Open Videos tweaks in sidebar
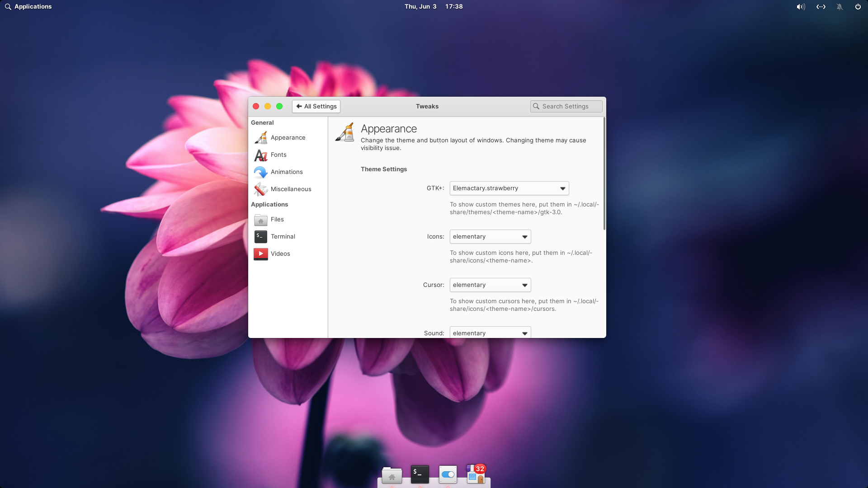The image size is (868, 488). (x=280, y=254)
